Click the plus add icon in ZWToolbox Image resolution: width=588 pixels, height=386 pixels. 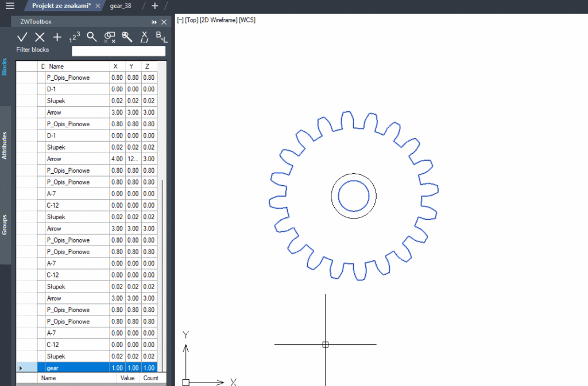pyautogui.click(x=57, y=37)
